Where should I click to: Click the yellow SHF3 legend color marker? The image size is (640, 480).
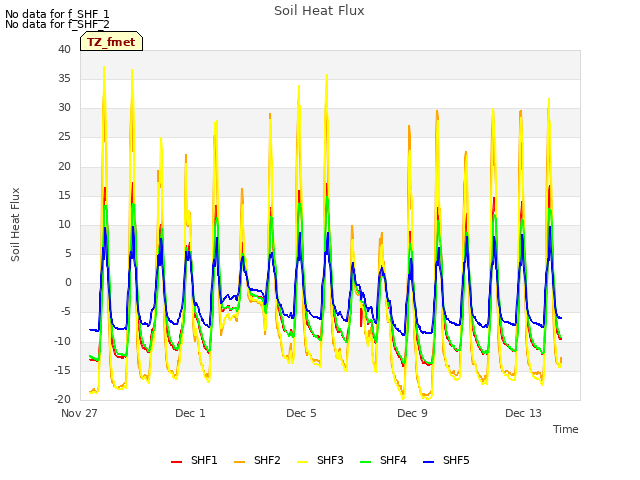pyautogui.click(x=302, y=462)
